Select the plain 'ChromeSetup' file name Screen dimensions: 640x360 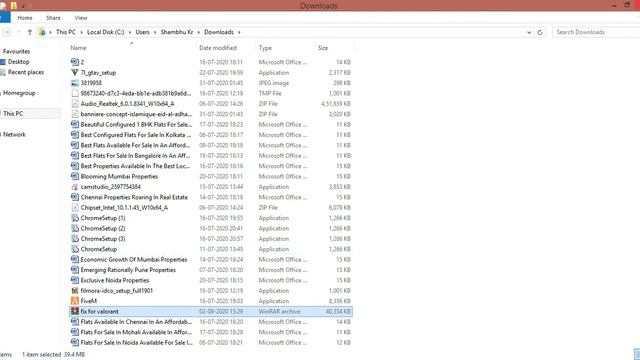click(98, 249)
